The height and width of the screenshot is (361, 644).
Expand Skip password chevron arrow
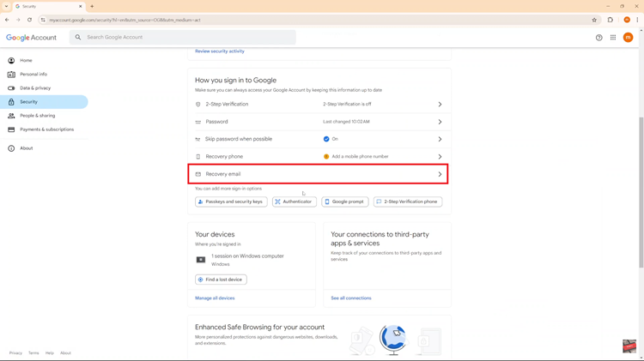440,139
